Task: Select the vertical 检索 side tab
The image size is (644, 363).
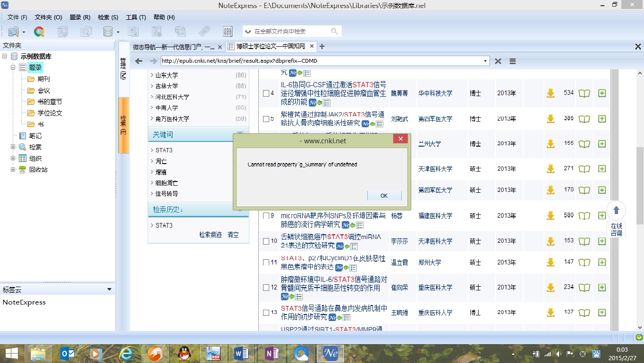Action: tap(124, 125)
